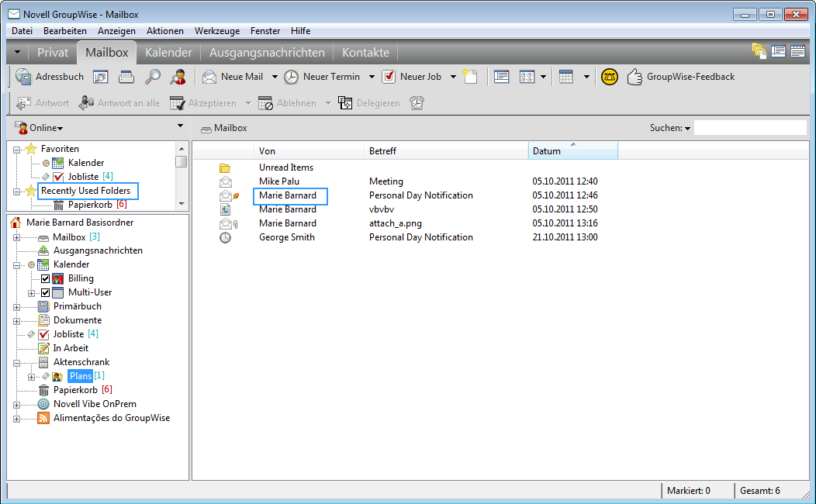Open the Adressbuch address book
The width and height of the screenshot is (816, 504).
pyautogui.click(x=50, y=77)
